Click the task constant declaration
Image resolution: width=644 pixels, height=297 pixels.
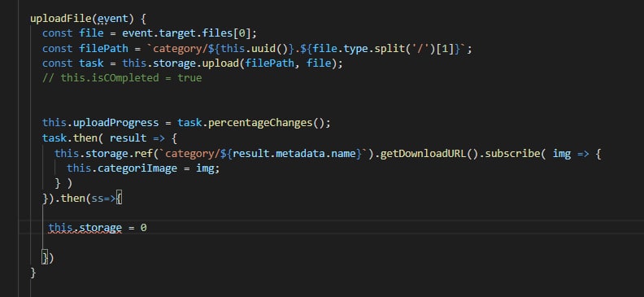pyautogui.click(x=91, y=63)
